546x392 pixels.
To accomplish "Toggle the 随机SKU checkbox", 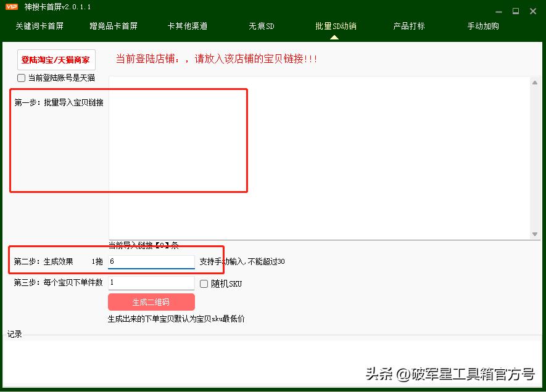I will click(x=204, y=284).
